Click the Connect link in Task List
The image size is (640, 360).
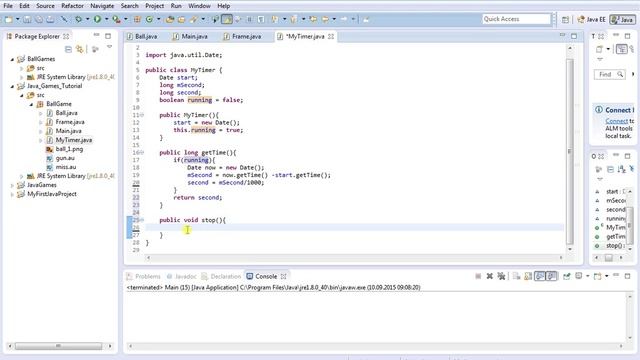tap(616, 121)
